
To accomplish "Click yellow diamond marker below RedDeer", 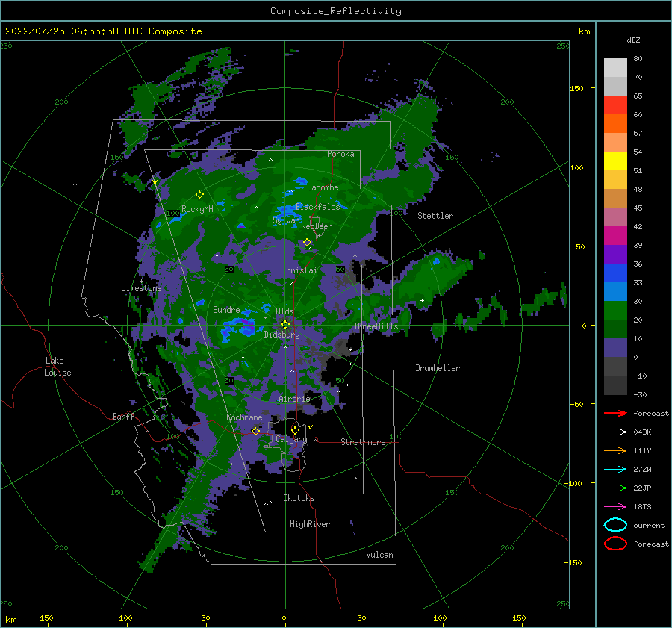I will [x=308, y=243].
